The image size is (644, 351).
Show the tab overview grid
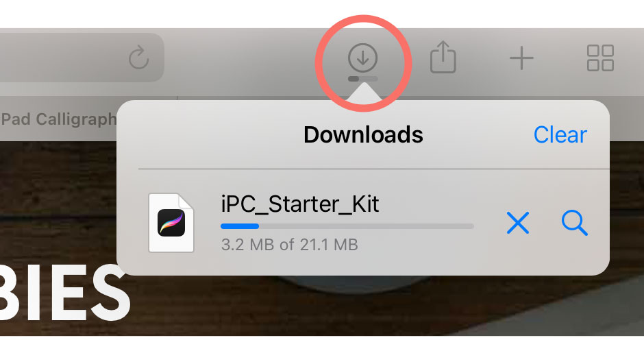click(x=600, y=58)
